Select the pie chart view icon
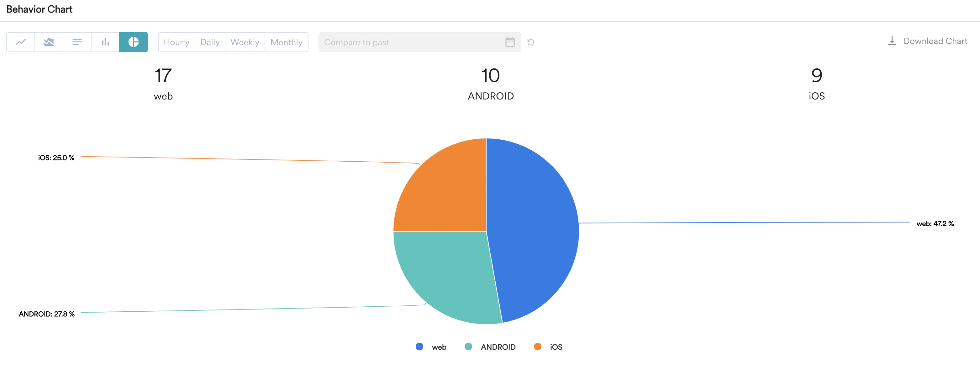Viewport: 980px width, 371px height. [x=134, y=42]
